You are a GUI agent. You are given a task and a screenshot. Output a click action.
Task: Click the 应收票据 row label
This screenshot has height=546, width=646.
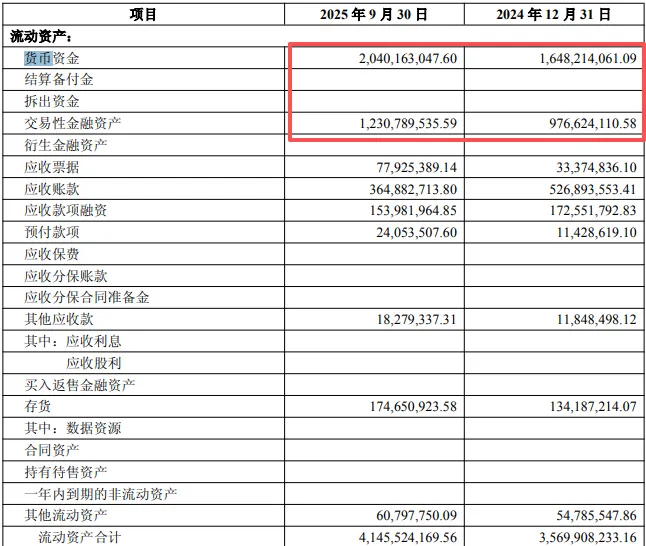click(x=51, y=167)
